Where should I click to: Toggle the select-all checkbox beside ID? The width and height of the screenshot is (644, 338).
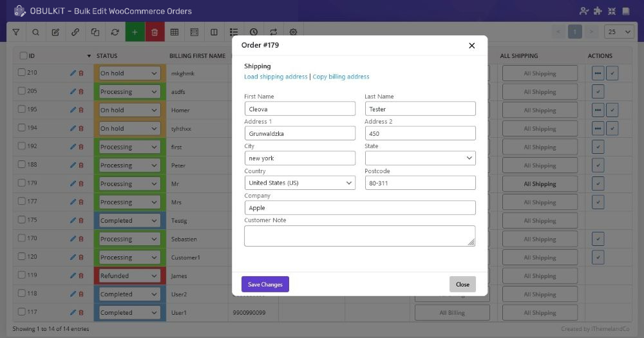pos(23,56)
